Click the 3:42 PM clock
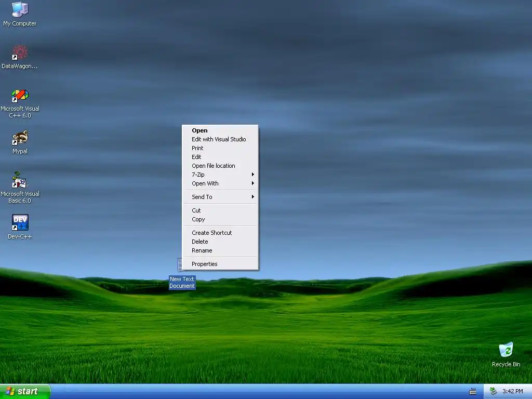 tap(513, 391)
